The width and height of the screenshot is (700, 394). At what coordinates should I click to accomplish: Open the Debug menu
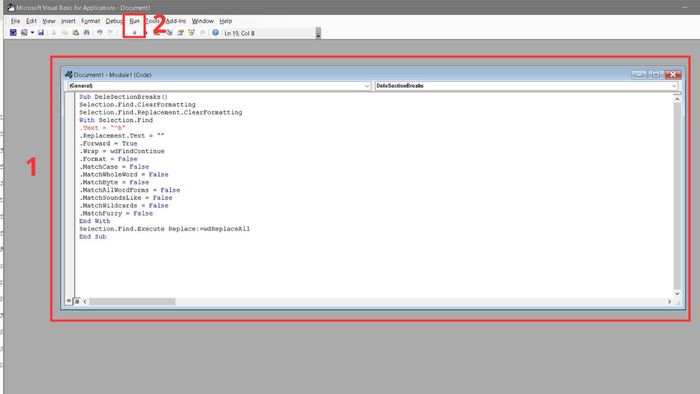114,21
